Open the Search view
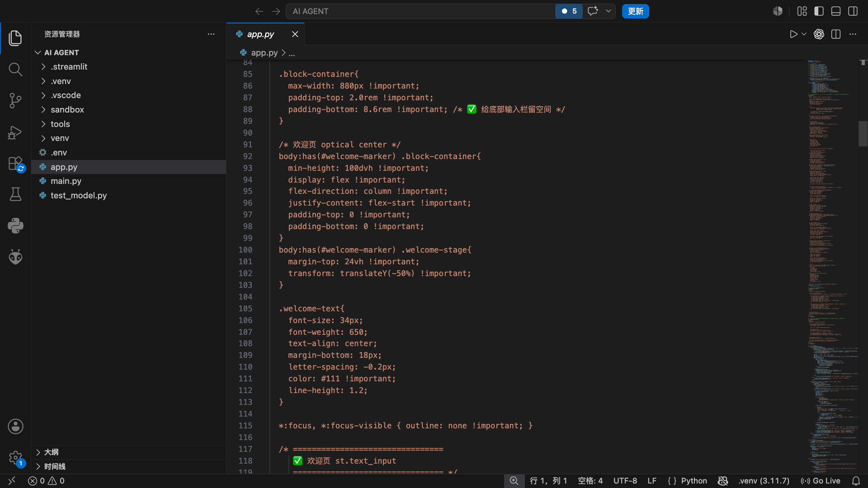 15,69
